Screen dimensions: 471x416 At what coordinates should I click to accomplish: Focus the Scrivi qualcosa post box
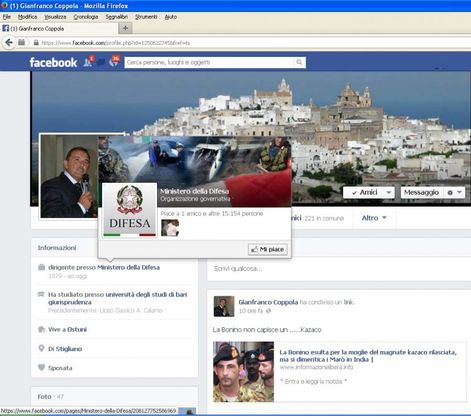[339, 269]
